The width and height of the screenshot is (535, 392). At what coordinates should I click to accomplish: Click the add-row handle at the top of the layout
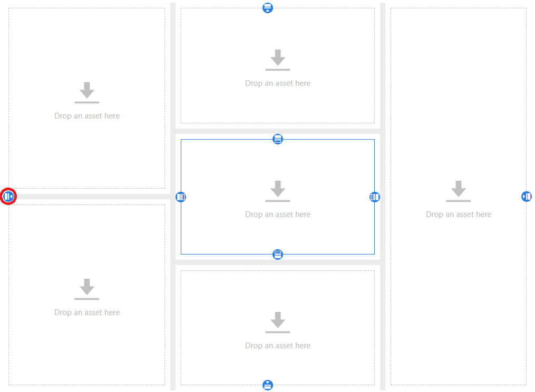268,8
